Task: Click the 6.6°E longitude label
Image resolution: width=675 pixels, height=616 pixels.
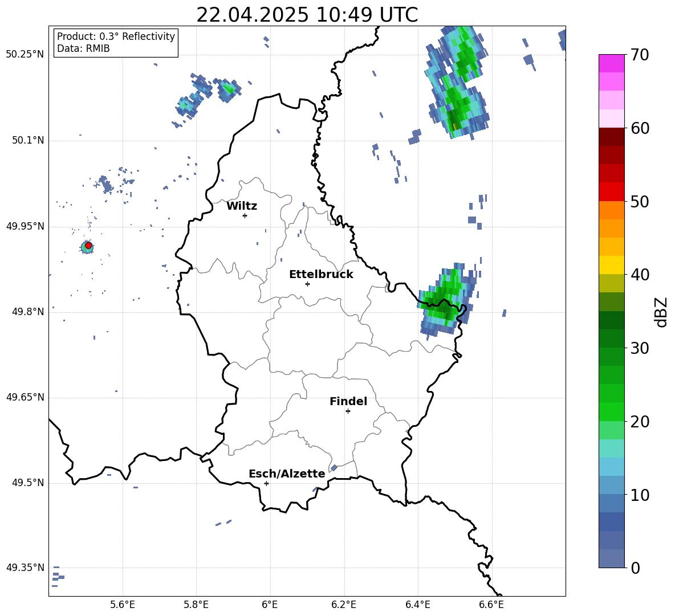Action: (x=491, y=605)
